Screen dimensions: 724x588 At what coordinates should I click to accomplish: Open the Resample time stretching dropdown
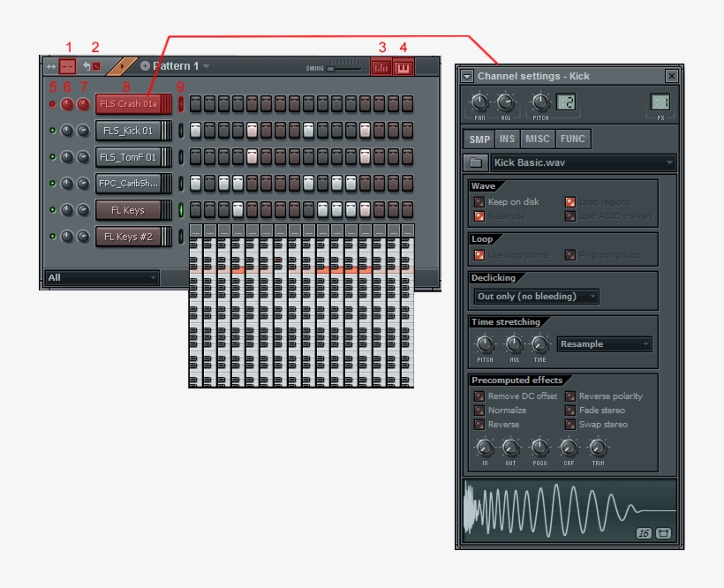tap(605, 343)
